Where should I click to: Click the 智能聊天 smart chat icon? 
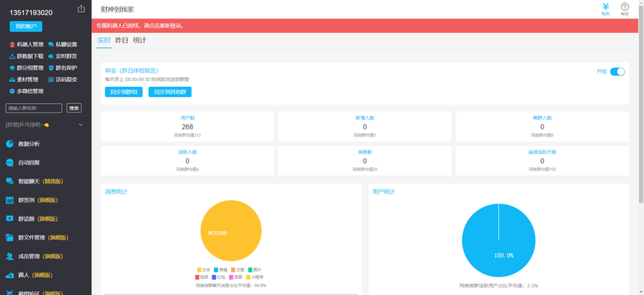(x=10, y=182)
